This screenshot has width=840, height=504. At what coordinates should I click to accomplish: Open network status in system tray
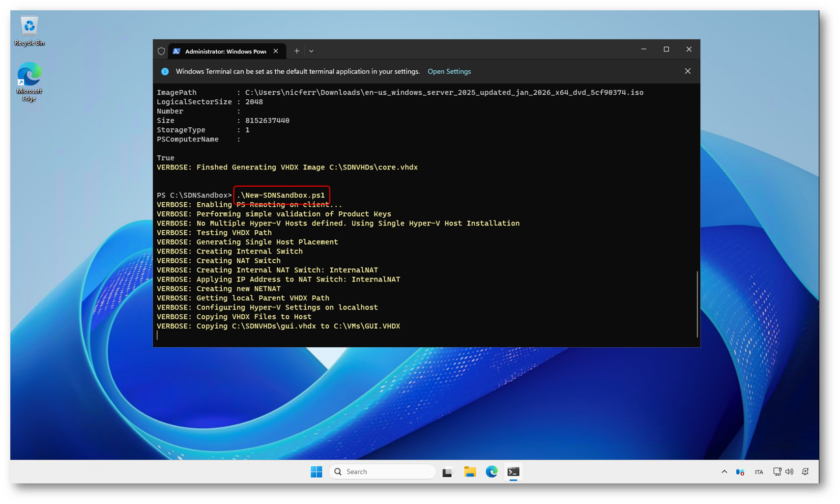point(777,472)
